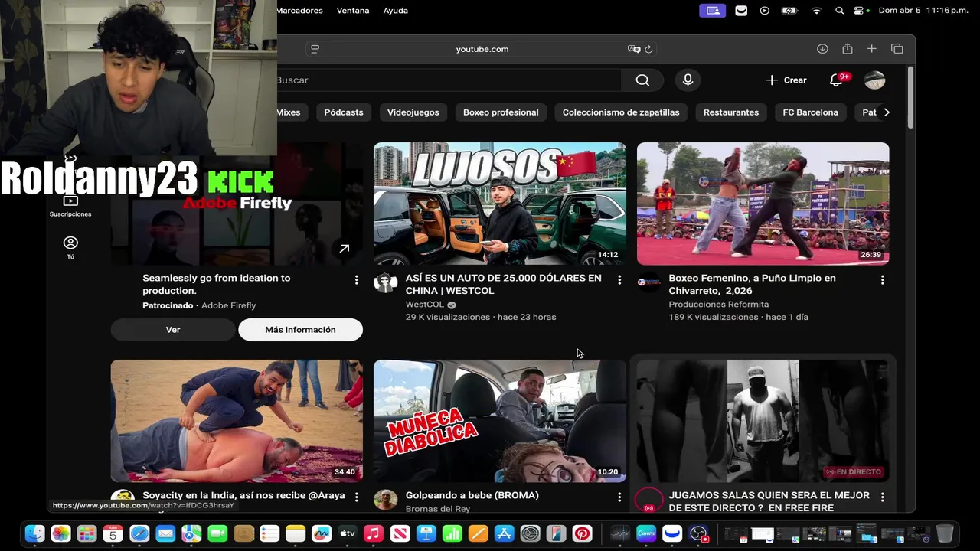Open options menu for Adobe Firefly ad
Image resolution: width=980 pixels, height=551 pixels.
(x=356, y=280)
